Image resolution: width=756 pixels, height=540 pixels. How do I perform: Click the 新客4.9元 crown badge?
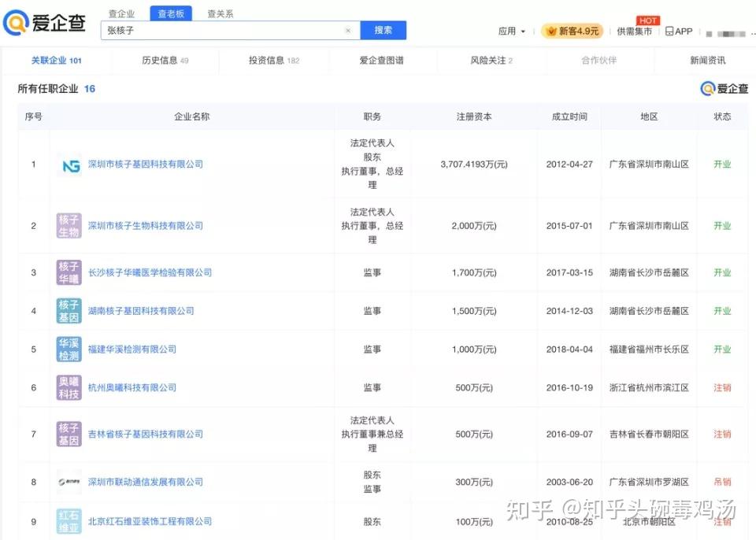pyautogui.click(x=572, y=31)
